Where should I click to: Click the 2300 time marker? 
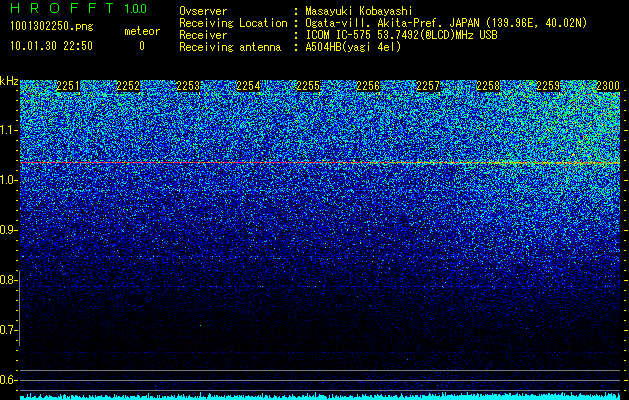[x=608, y=86]
